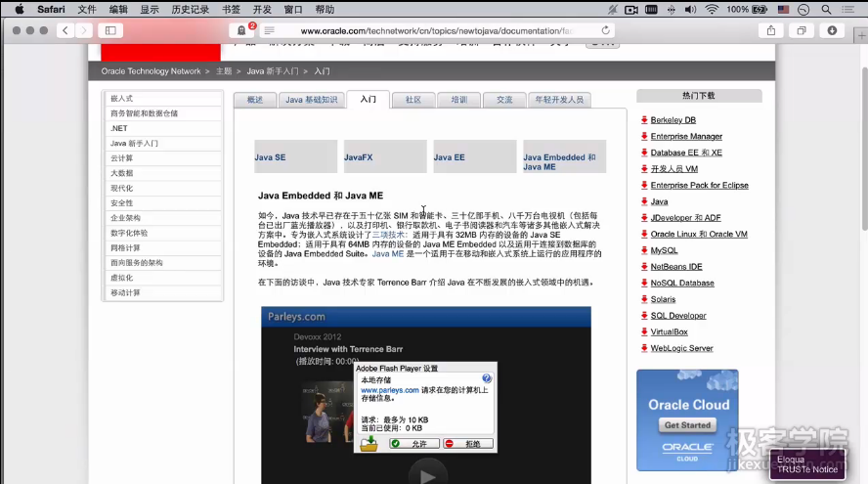
Task: Play the Terrence Barr interview video
Action: [427, 475]
